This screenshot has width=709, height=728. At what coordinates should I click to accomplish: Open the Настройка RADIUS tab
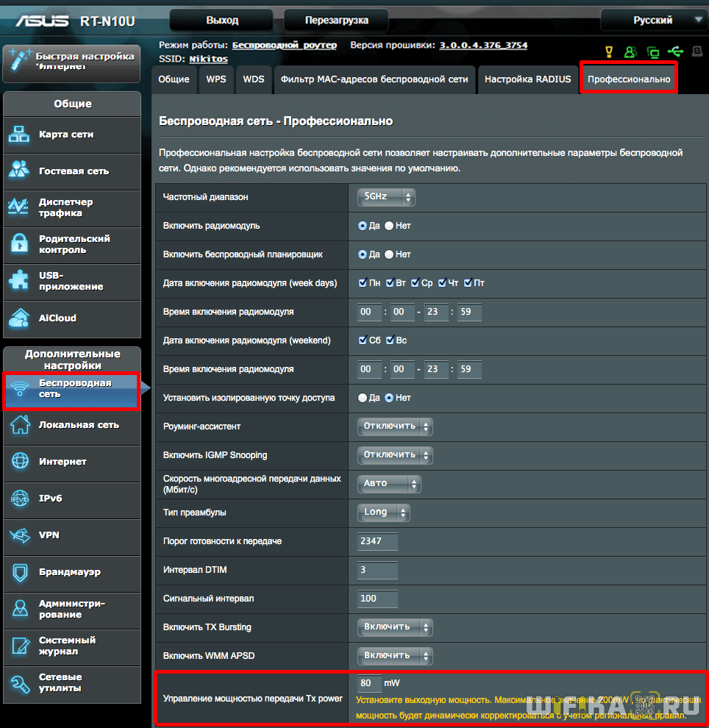[527, 79]
